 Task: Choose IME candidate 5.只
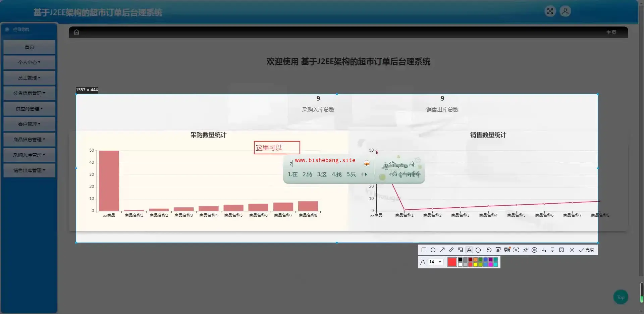[x=351, y=174]
